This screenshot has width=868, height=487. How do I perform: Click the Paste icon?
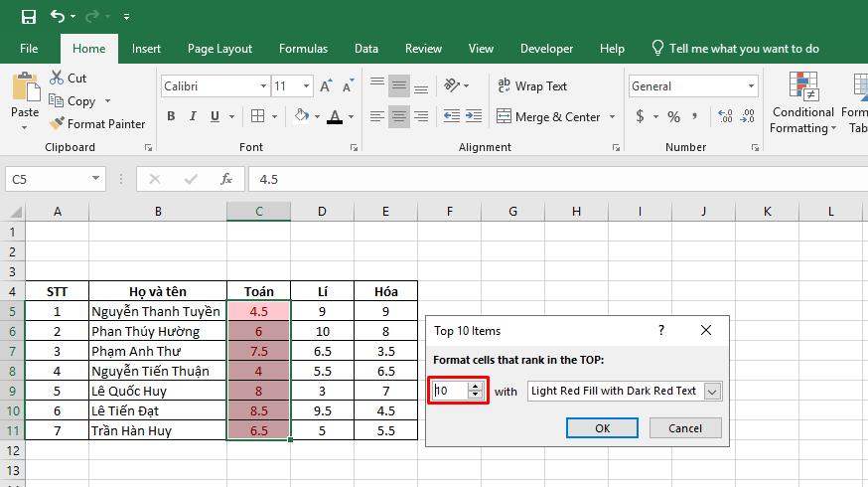[x=25, y=87]
